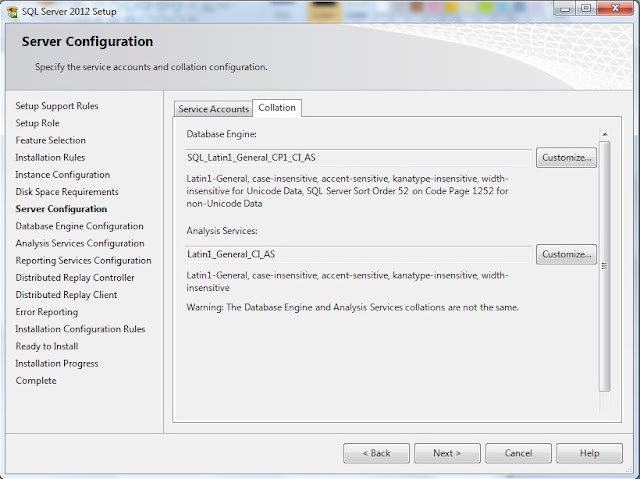The image size is (640, 479).
Task: Select the Analysis Services Configuration step
Action: click(80, 243)
